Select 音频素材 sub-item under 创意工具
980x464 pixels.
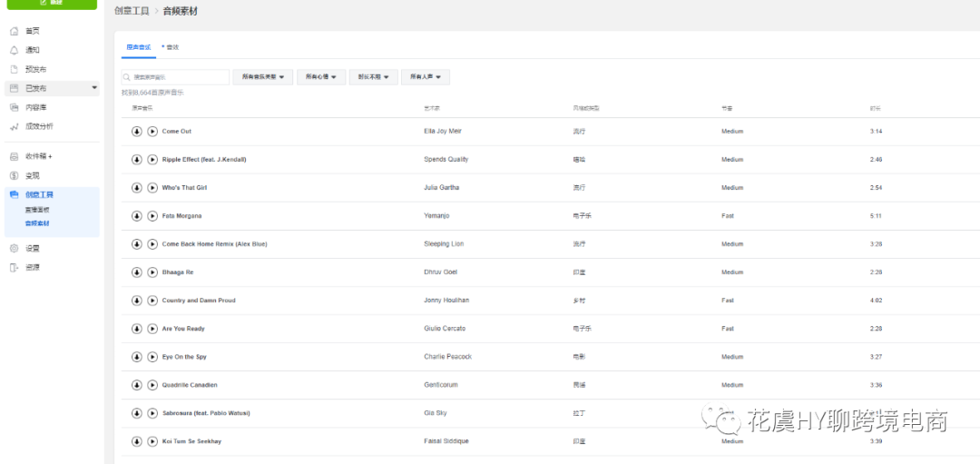(37, 223)
